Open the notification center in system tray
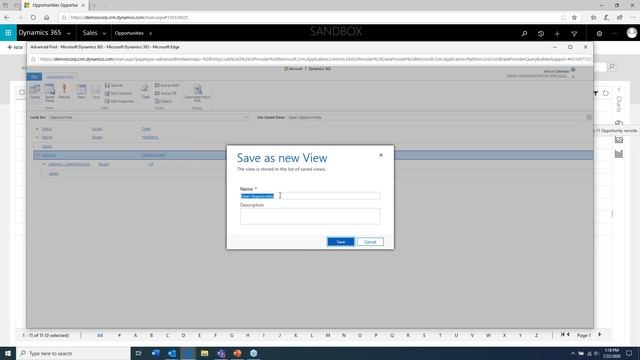 [x=629, y=353]
